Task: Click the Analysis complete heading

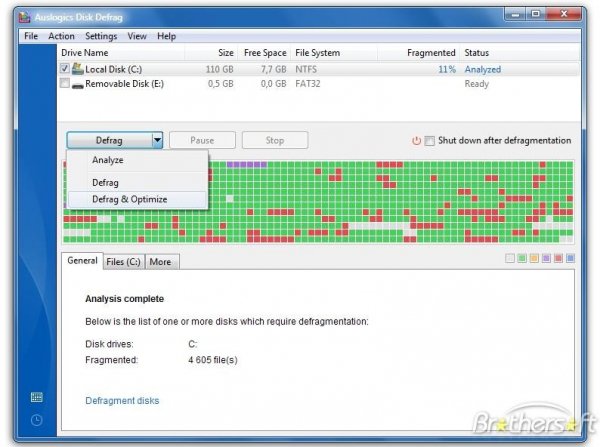Action: click(125, 299)
